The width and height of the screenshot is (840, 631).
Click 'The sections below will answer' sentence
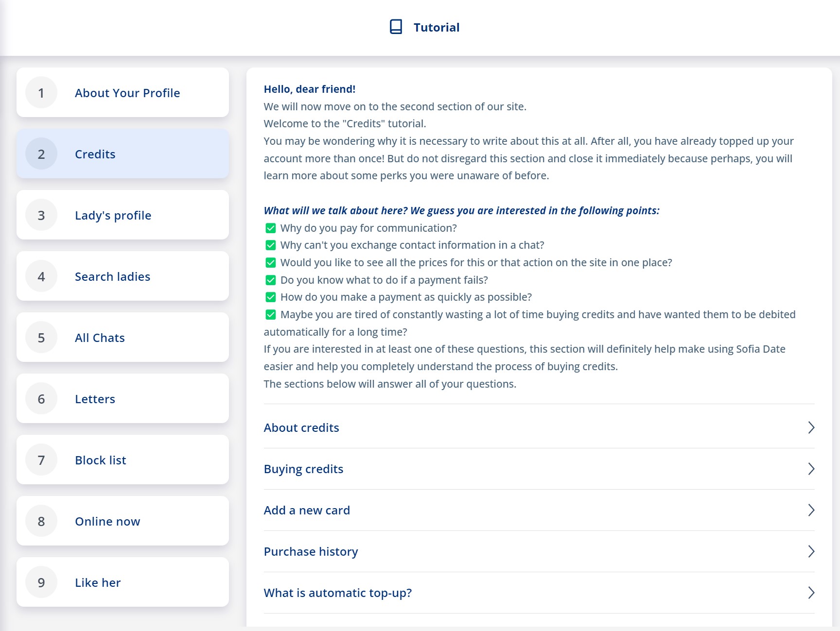(x=390, y=384)
